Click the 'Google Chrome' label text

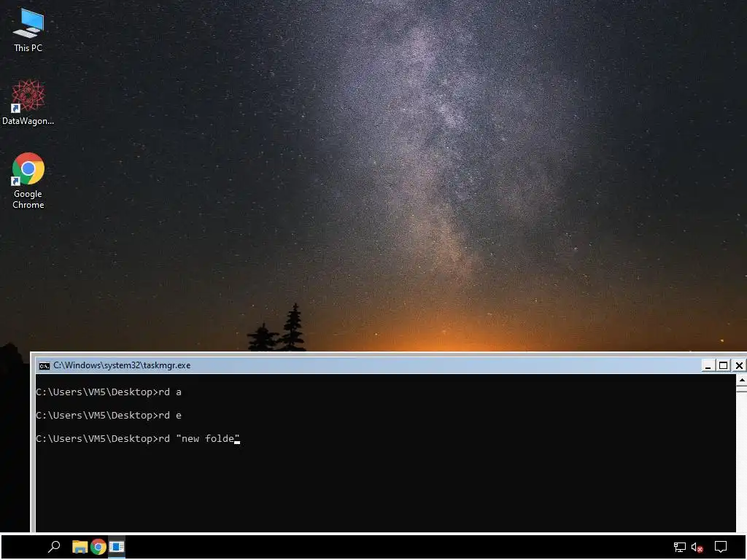click(28, 200)
